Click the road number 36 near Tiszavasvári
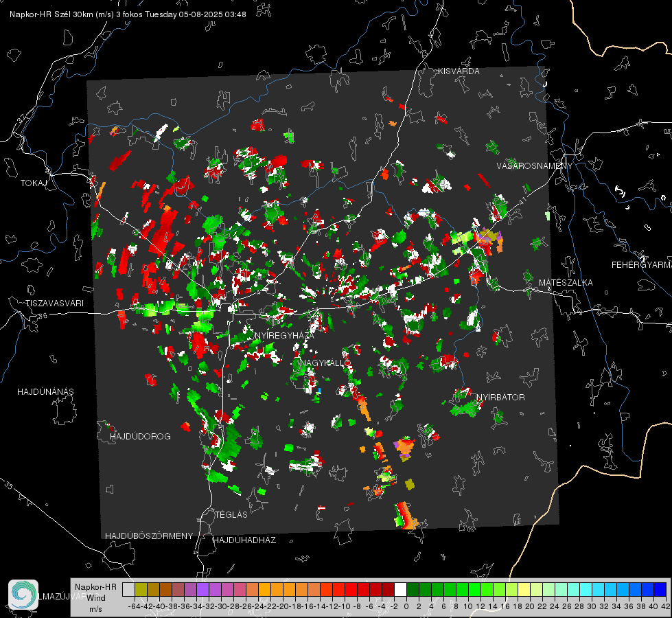The image size is (672, 618). click(x=43, y=316)
